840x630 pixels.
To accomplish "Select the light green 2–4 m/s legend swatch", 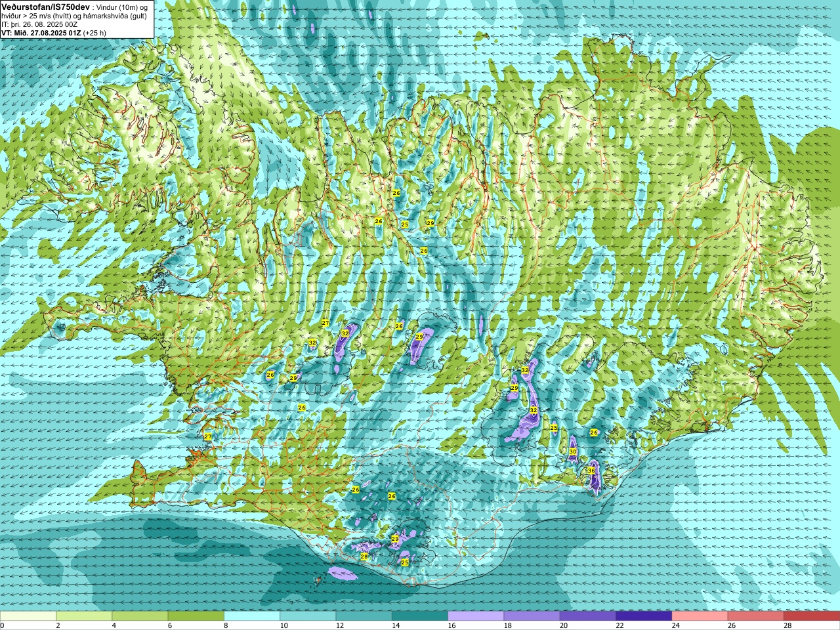I will pos(84,616).
